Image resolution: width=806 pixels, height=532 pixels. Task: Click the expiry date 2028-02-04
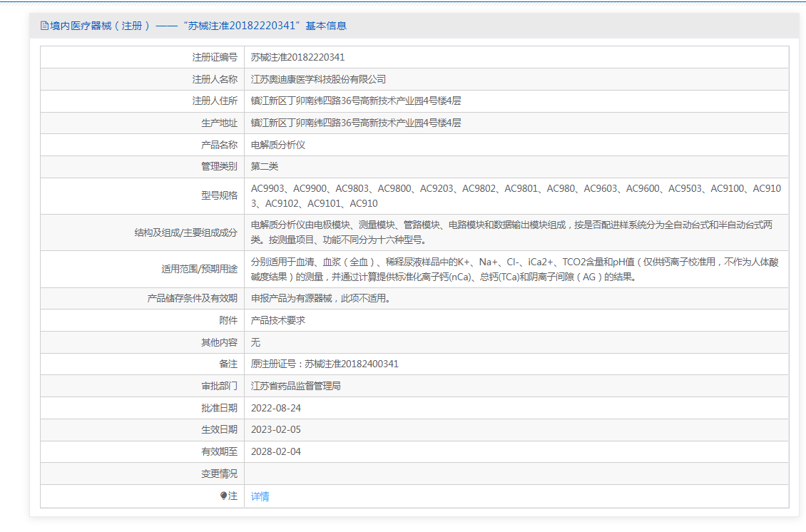(x=276, y=451)
